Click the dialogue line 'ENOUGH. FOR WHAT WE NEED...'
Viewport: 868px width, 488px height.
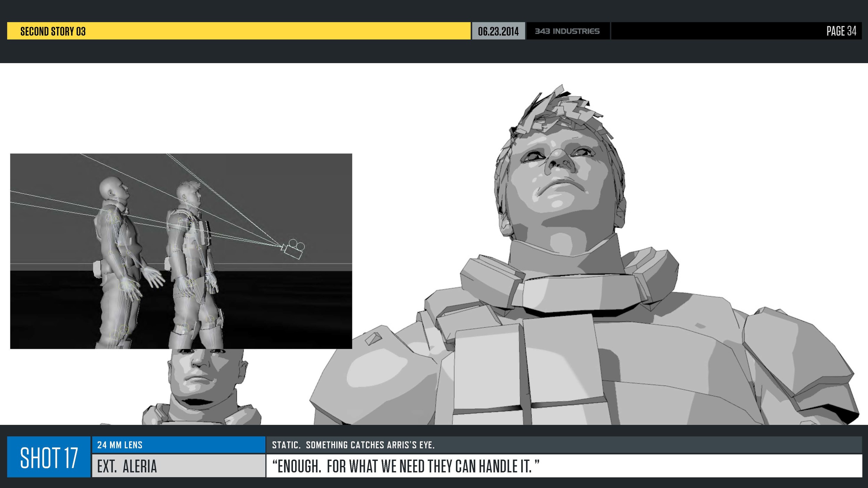click(406, 466)
